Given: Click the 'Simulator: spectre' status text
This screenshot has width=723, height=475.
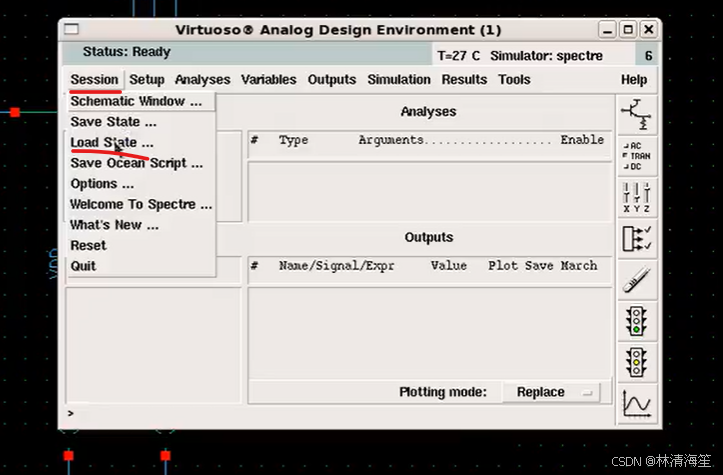Looking at the screenshot, I should 546,56.
